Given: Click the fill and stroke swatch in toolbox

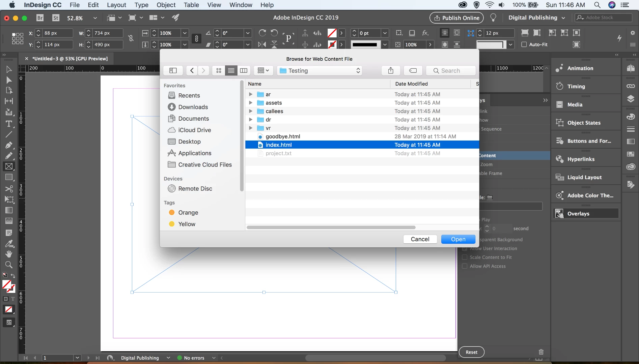Looking at the screenshot, I should pos(8,286).
